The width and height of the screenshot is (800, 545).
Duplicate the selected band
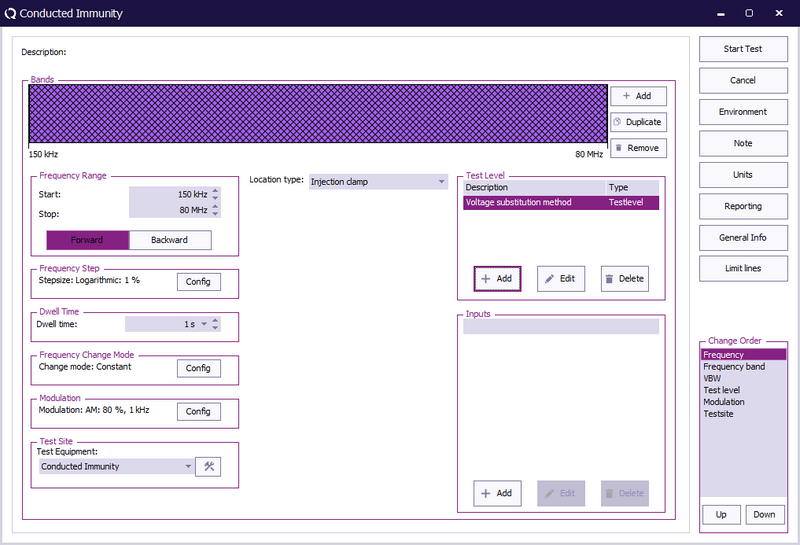click(x=638, y=122)
